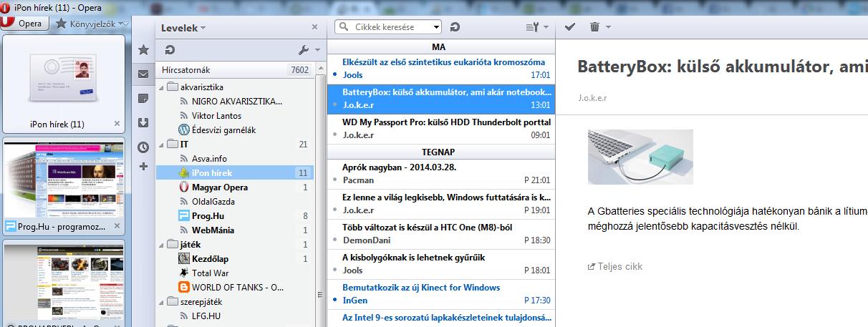The width and height of the screenshot is (868, 327).
Task: Open the mail envelope panel in sidebar
Action: 143,74
